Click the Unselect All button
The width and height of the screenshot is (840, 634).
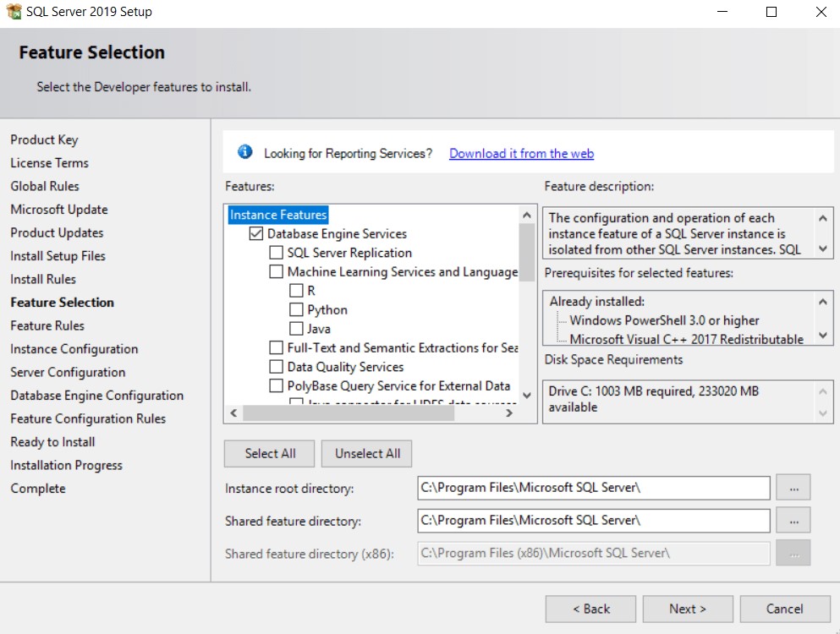point(367,454)
